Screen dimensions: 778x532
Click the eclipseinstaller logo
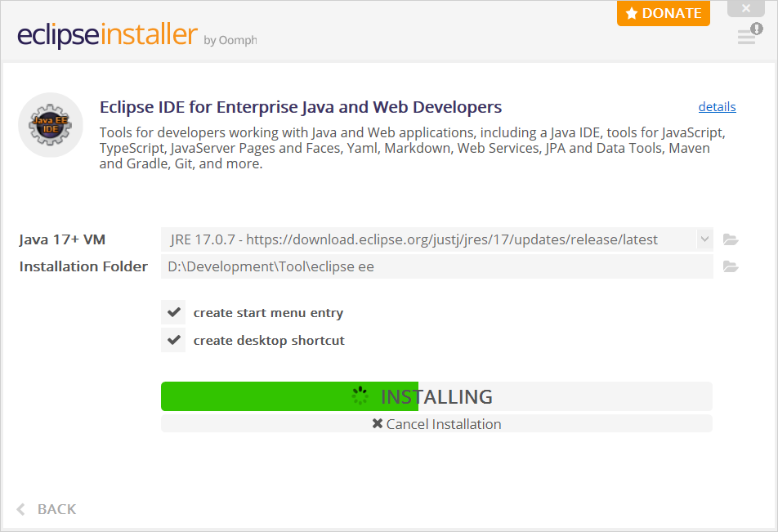pos(107,34)
